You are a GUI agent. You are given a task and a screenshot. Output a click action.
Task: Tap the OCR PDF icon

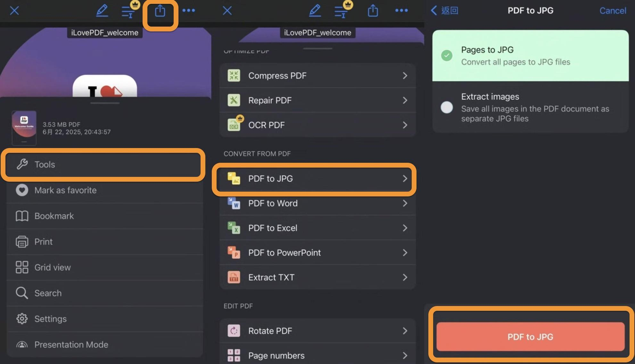(x=235, y=123)
